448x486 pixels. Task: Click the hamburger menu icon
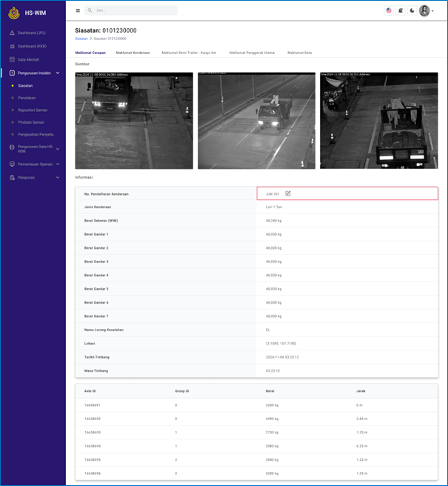pyautogui.click(x=78, y=10)
